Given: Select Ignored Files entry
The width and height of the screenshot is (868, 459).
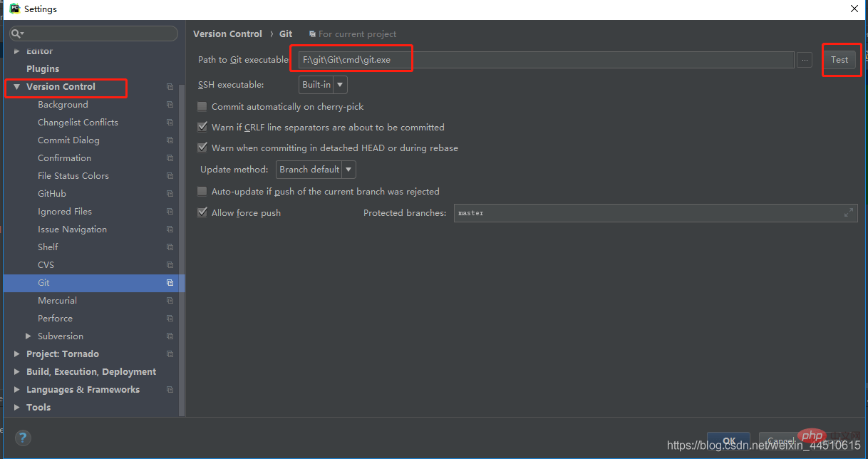Looking at the screenshot, I should 65,212.
